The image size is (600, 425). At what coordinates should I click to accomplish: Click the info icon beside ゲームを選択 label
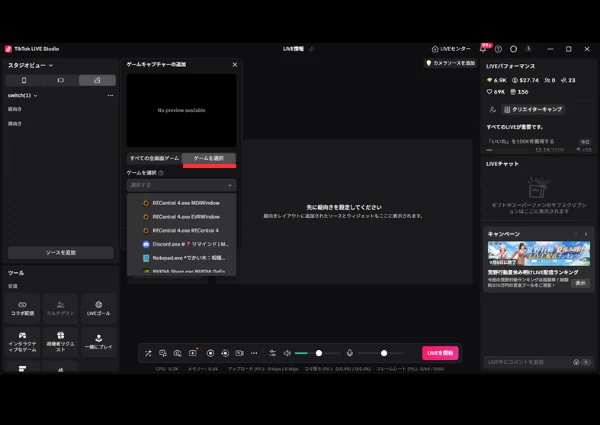161,173
